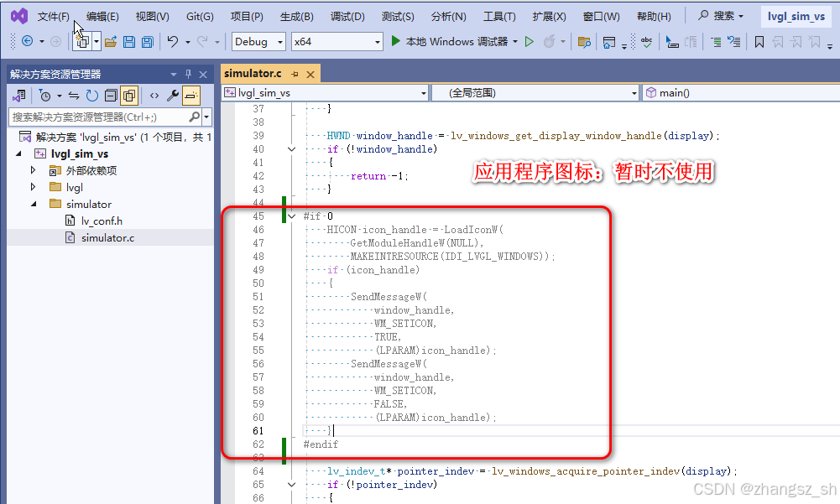Click the New Project icon
This screenshot has width=840, height=504.
pyautogui.click(x=82, y=41)
